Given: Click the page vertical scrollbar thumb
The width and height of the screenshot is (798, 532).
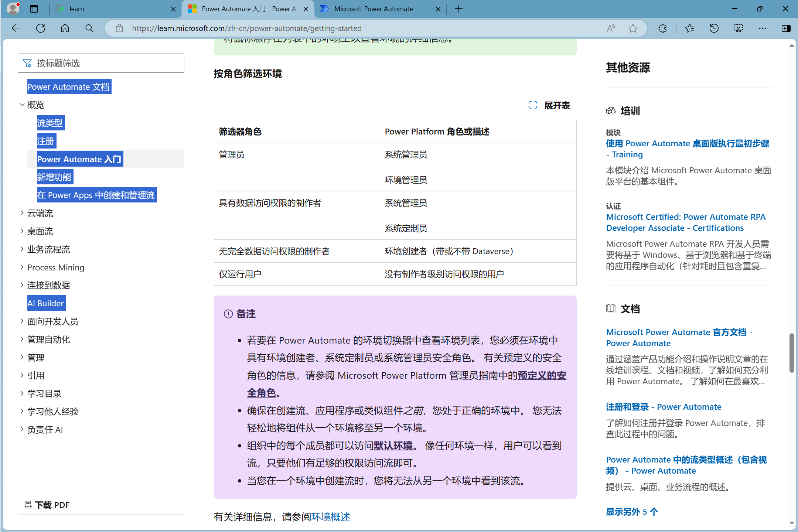Looking at the screenshot, I should click(792, 353).
